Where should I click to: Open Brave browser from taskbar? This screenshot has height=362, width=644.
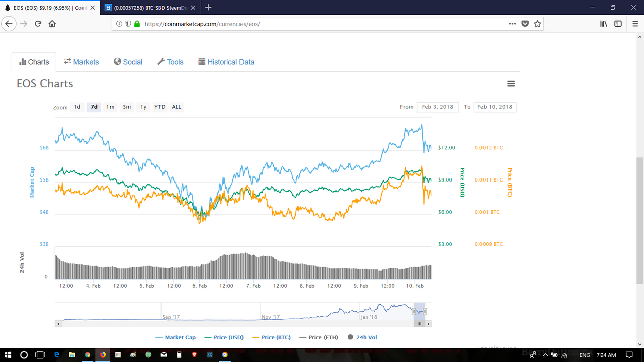194,355
